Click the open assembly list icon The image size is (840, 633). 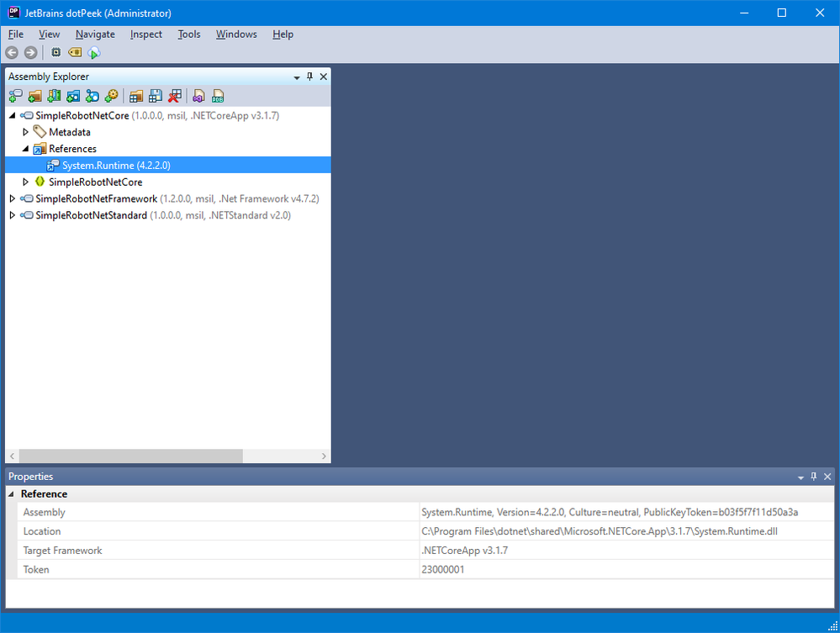[136, 97]
